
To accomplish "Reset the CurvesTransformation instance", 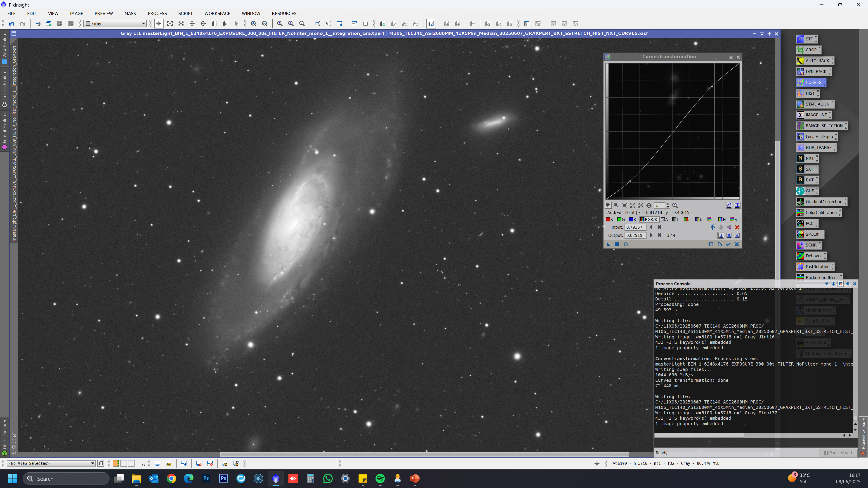I will pyautogui.click(x=737, y=244).
